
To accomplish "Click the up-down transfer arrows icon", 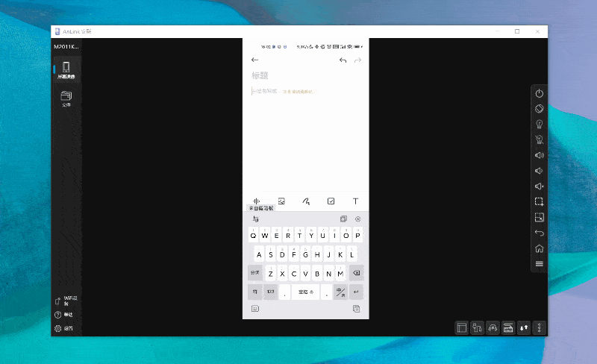I will tap(524, 328).
